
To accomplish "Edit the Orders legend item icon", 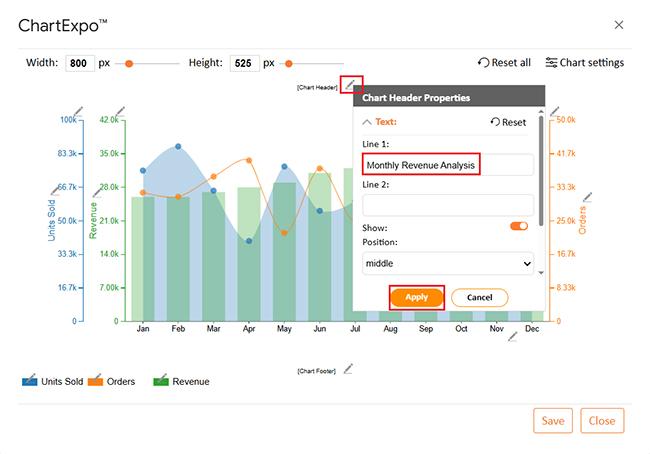I will (x=95, y=380).
